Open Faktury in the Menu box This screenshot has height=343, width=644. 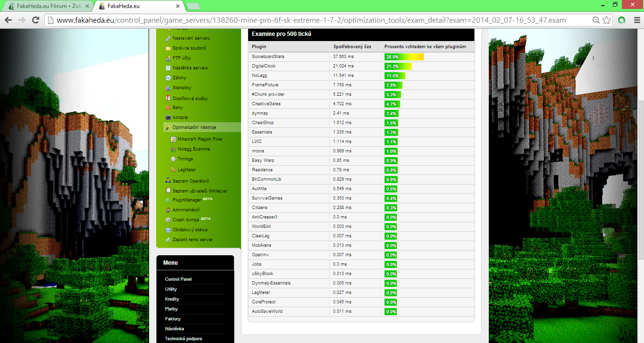(173, 319)
